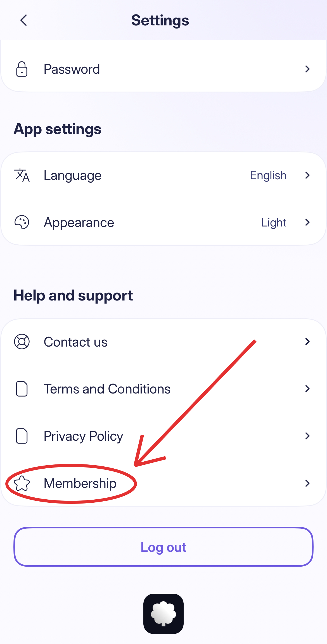This screenshot has width=327, height=644.
Task: Tap the star icon beside Membership
Action: pyautogui.click(x=22, y=483)
